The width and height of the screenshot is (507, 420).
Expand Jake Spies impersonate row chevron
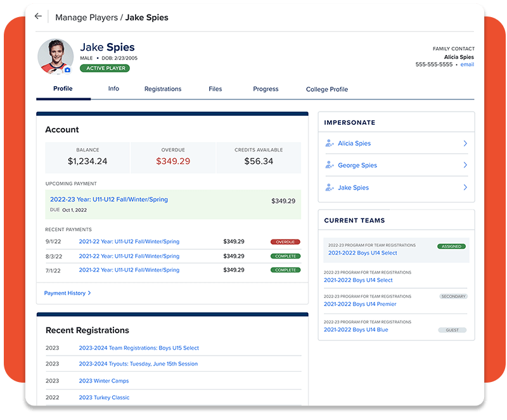(x=467, y=188)
